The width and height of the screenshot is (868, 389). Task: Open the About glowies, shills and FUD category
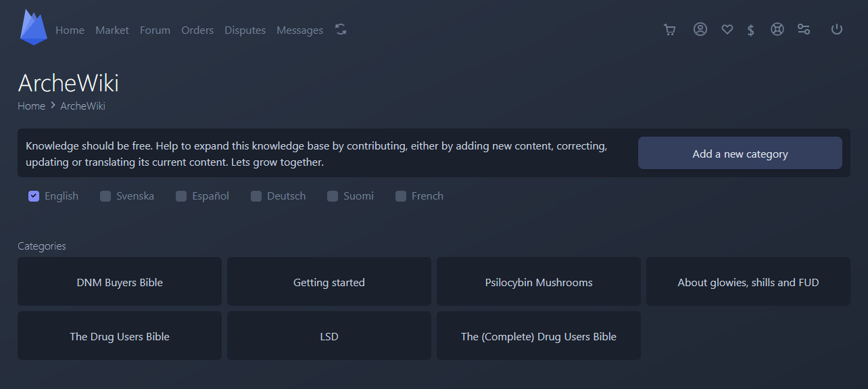point(748,282)
